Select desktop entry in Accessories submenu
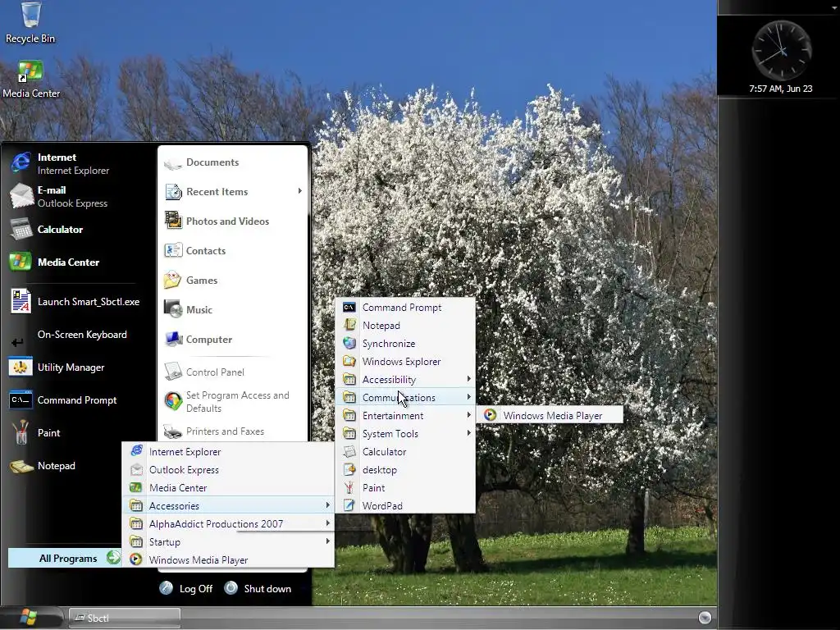The height and width of the screenshot is (630, 840). pyautogui.click(x=405, y=470)
